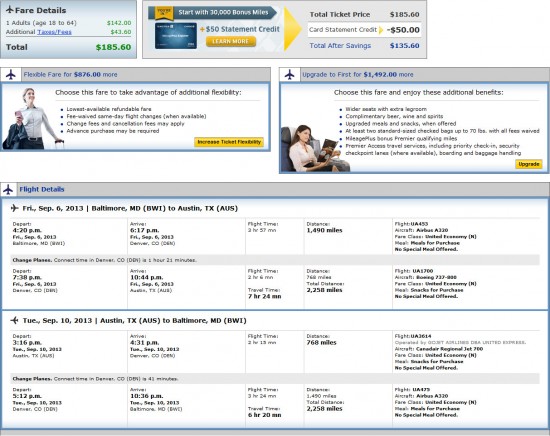550x436 pixels.
Task: Click the plane icon next to Fri., Sep. 6 itinerary
Action: coord(14,208)
